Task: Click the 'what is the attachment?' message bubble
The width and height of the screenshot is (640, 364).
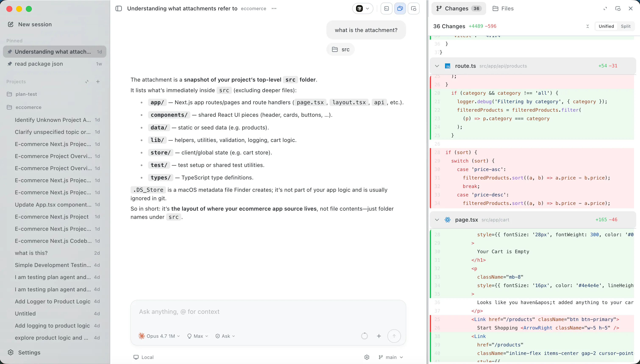Action: pos(366,30)
